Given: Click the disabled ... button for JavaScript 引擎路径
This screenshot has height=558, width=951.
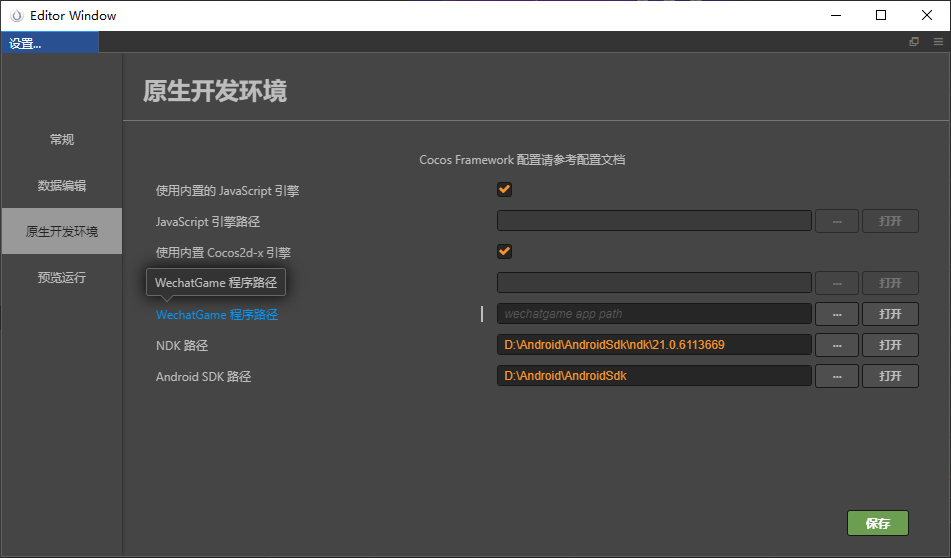Looking at the screenshot, I should (x=837, y=221).
